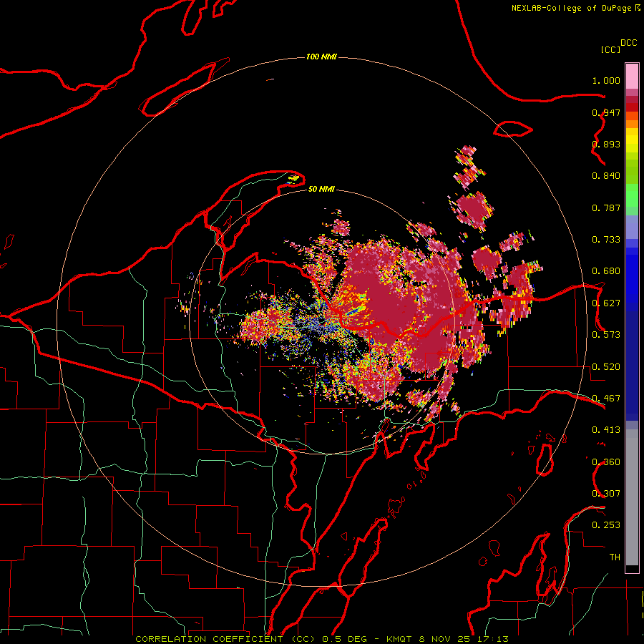Click the 0.520 color scale value
This screenshot has height=644, width=644.
click(606, 367)
